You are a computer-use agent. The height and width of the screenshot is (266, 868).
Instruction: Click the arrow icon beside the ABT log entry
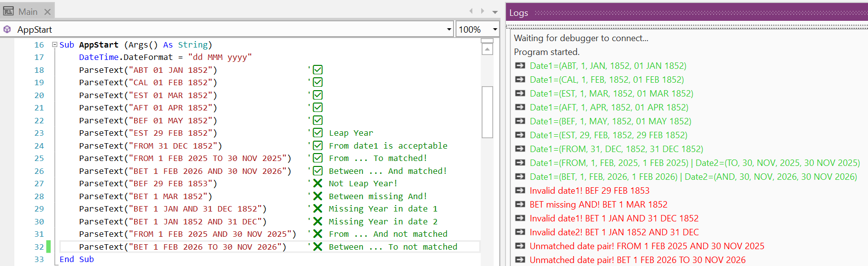520,66
